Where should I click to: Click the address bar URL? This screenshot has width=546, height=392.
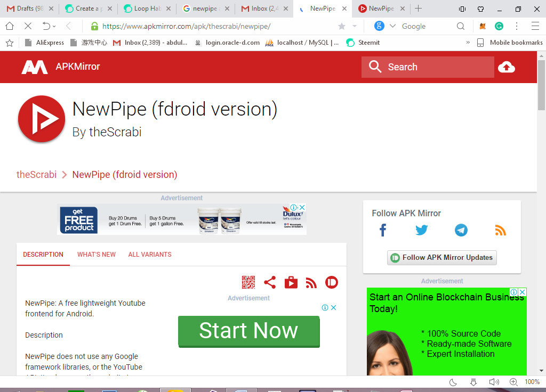186,27
